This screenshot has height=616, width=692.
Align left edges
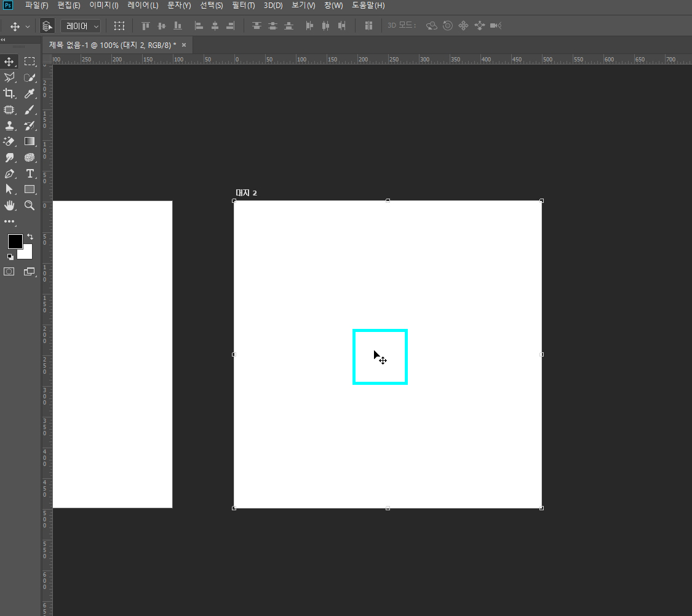199,26
